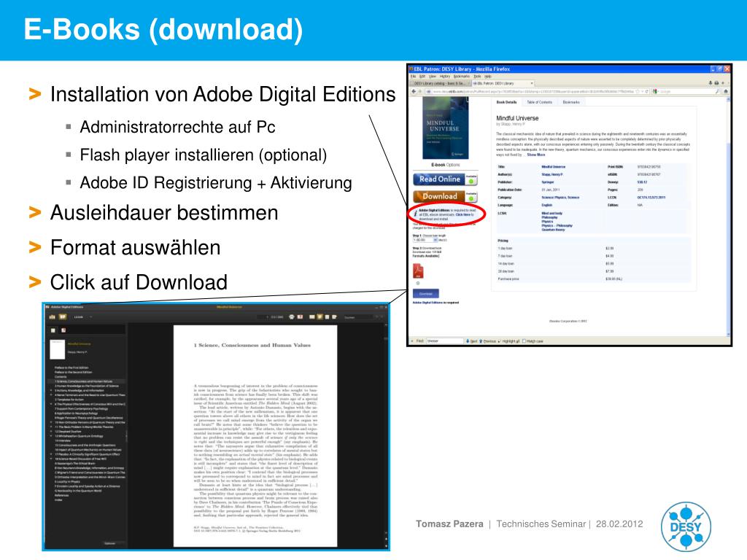Open the Firefox Home page icon
Viewport: 747px width, 560px height.
pyautogui.click(x=726, y=91)
